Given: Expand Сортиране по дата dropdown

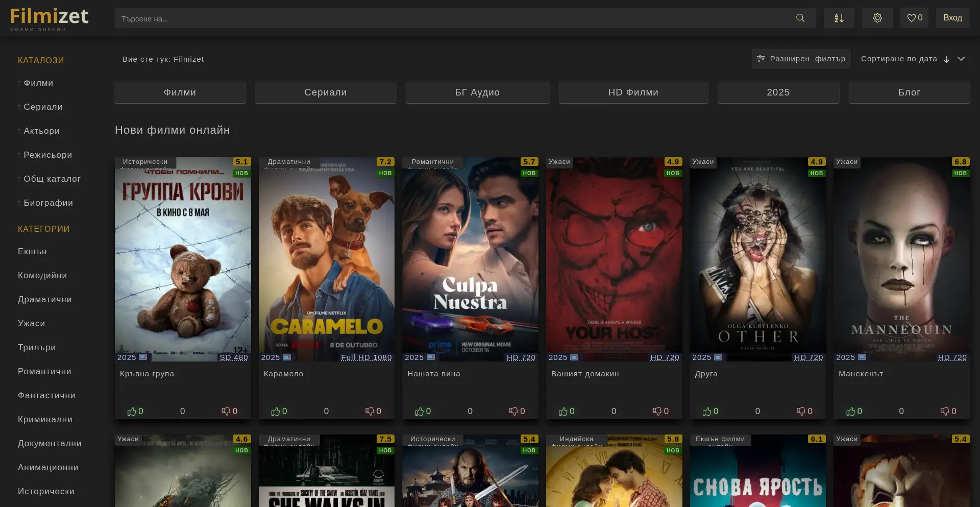Looking at the screenshot, I should point(899,59).
